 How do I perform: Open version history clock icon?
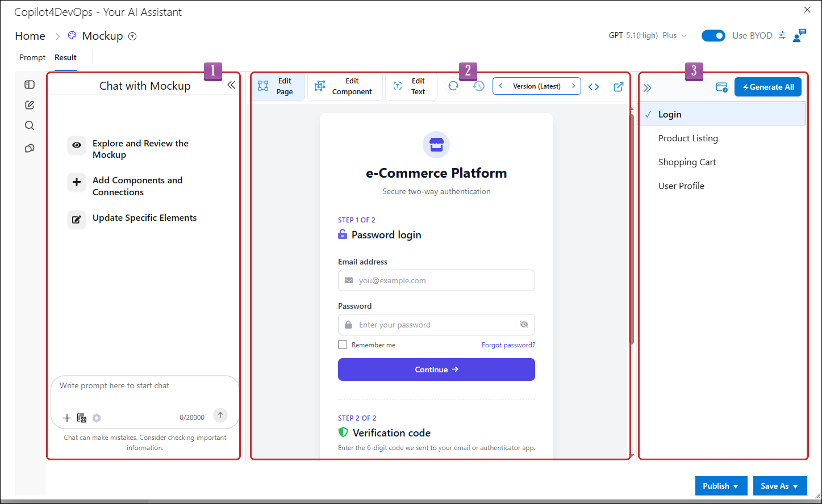479,86
